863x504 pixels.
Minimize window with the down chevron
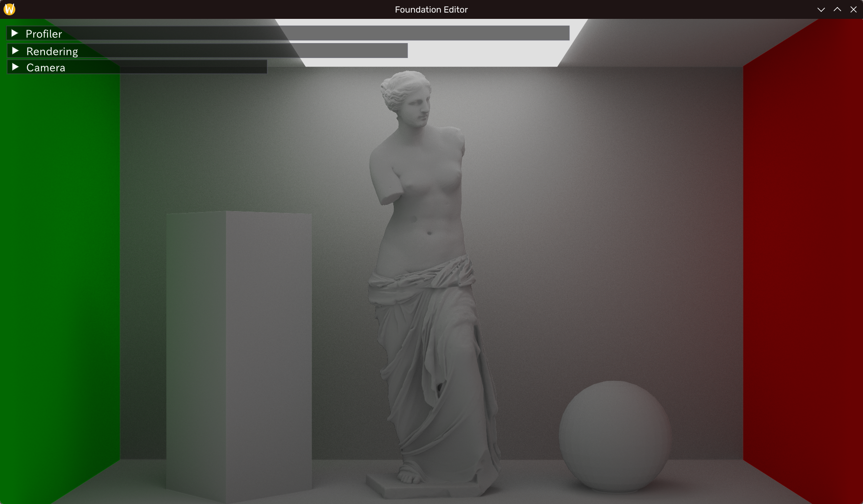pyautogui.click(x=821, y=9)
